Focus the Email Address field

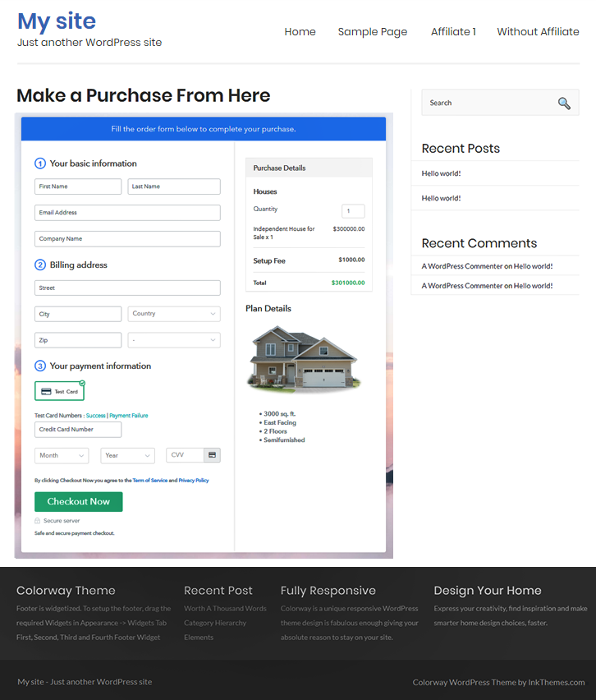click(x=127, y=213)
